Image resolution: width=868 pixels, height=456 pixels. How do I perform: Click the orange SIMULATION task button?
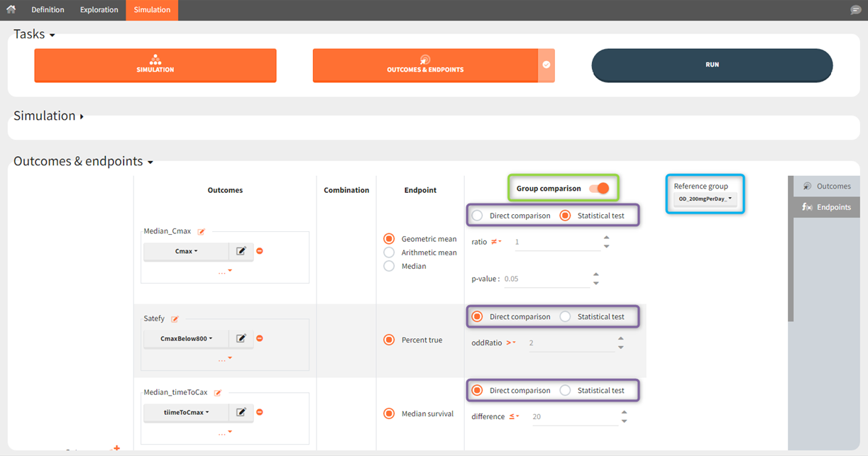(x=155, y=65)
